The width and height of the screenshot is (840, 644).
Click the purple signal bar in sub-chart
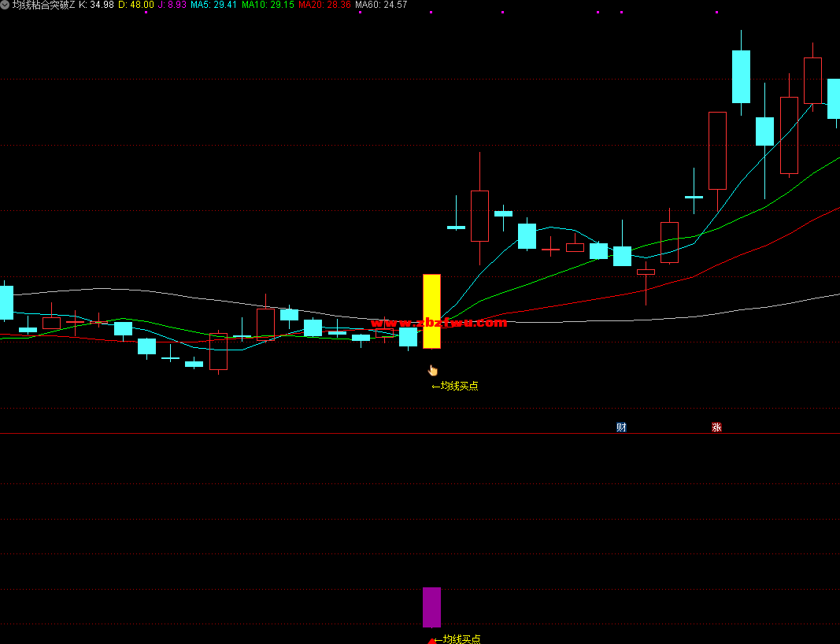(431, 607)
